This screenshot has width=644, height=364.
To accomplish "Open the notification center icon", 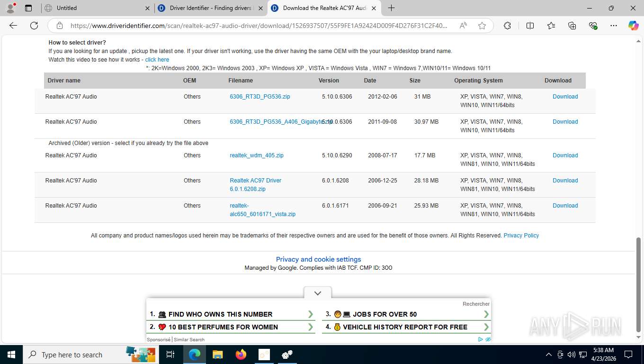I will tap(628, 355).
